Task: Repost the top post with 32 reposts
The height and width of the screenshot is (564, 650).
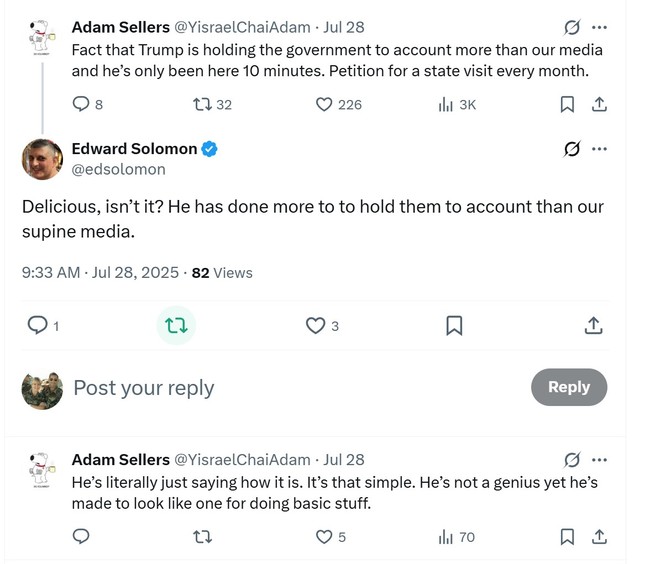Action: click(x=201, y=104)
